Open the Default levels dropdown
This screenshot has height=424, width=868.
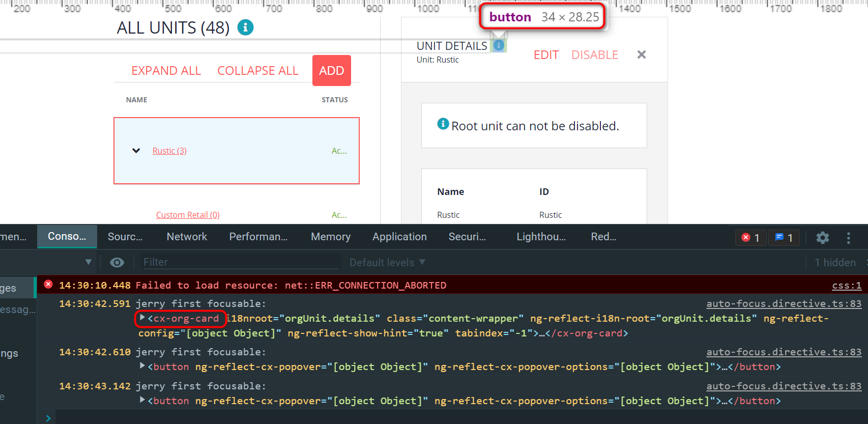click(x=387, y=262)
